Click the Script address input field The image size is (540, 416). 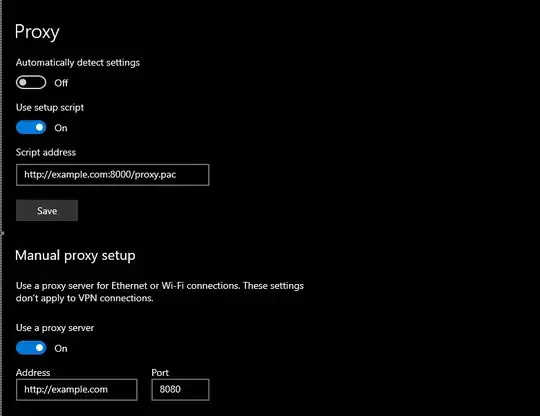click(113, 175)
